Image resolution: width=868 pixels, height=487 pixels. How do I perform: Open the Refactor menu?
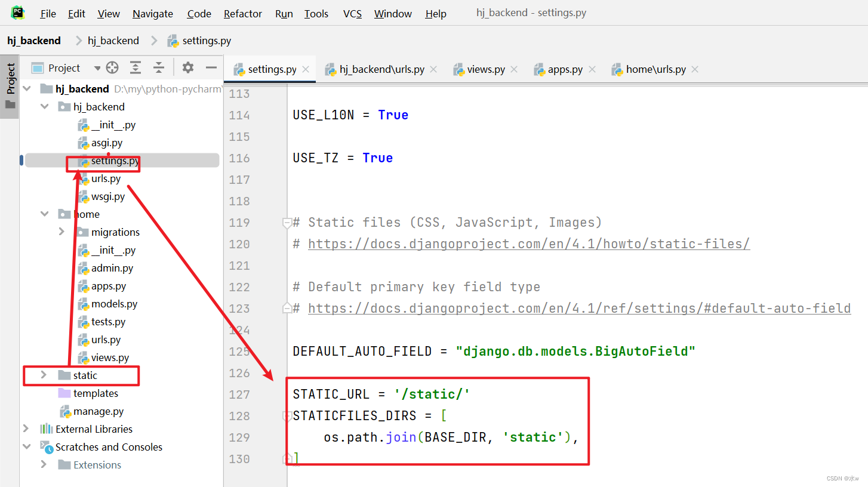coord(243,14)
